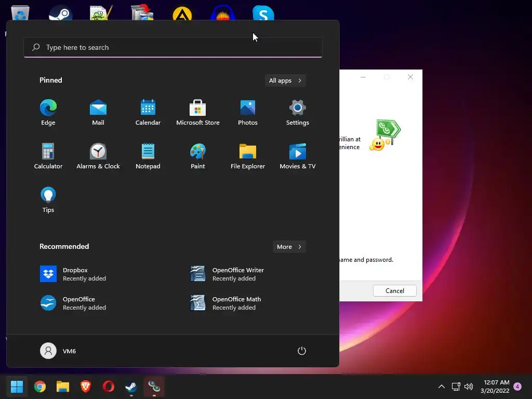Screen dimensions: 532x399
Task: Open the Tips app
Action: click(48, 200)
